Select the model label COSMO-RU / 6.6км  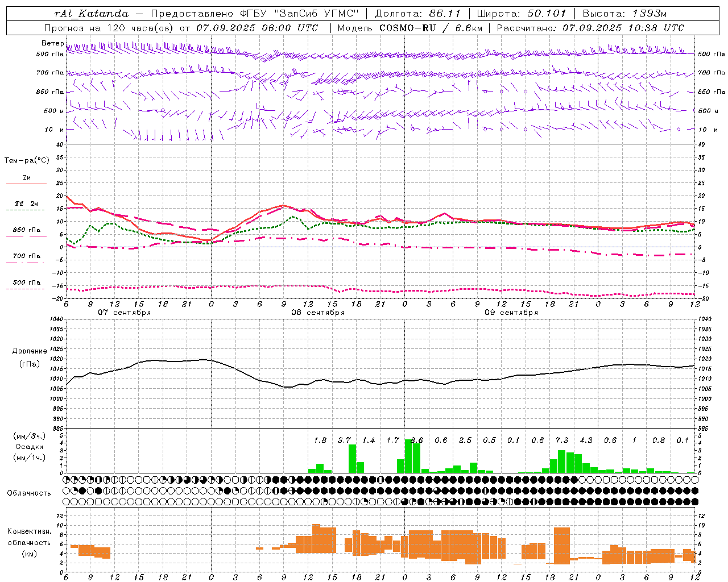tap(432, 28)
